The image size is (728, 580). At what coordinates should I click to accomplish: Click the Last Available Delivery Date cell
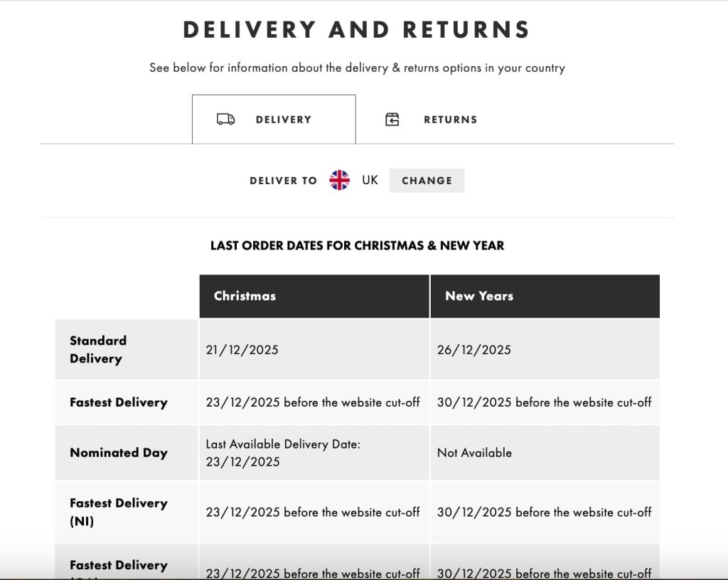[x=283, y=453]
